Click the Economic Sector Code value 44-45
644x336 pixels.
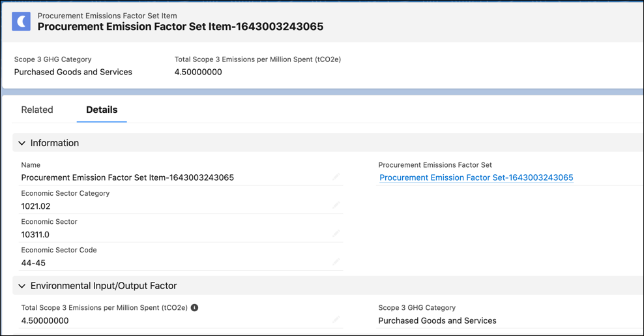[x=33, y=263]
